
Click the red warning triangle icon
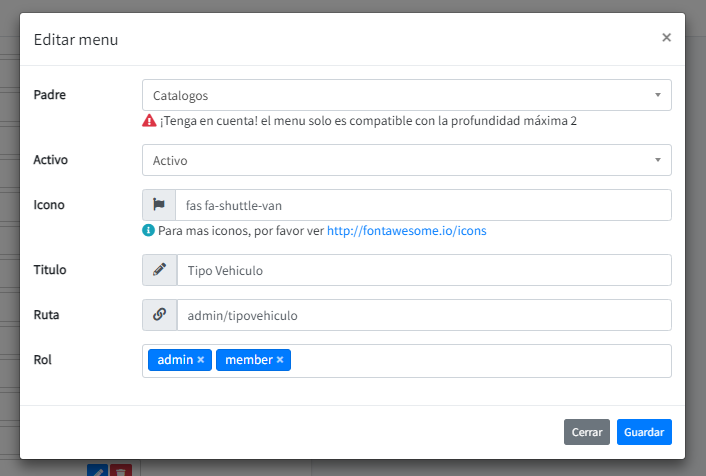click(149, 121)
